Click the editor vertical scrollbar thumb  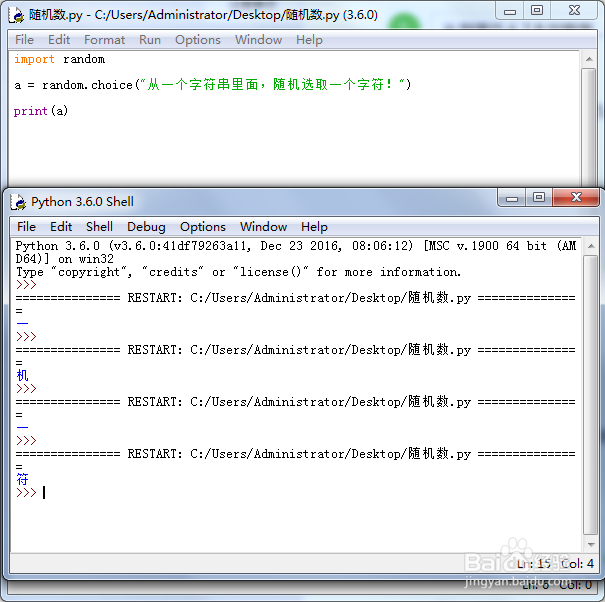589,127
